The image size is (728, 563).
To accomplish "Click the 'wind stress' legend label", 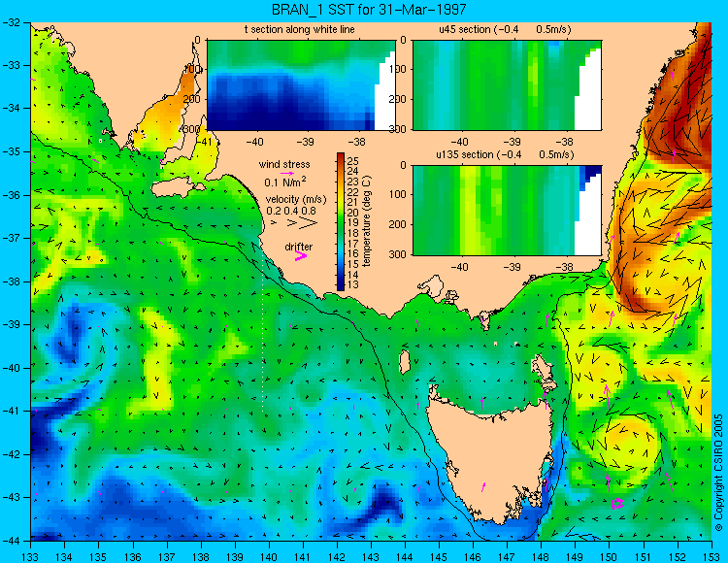I will 284,164.
